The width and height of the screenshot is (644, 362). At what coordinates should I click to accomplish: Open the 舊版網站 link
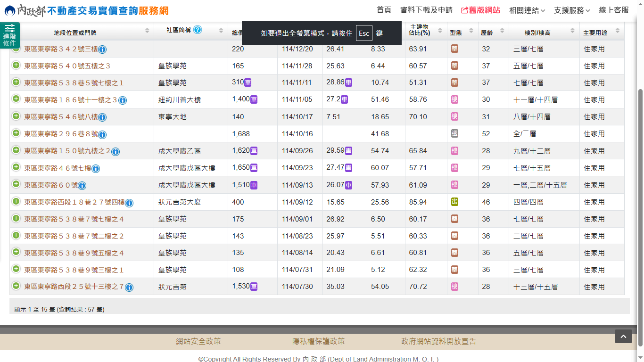coord(480,10)
